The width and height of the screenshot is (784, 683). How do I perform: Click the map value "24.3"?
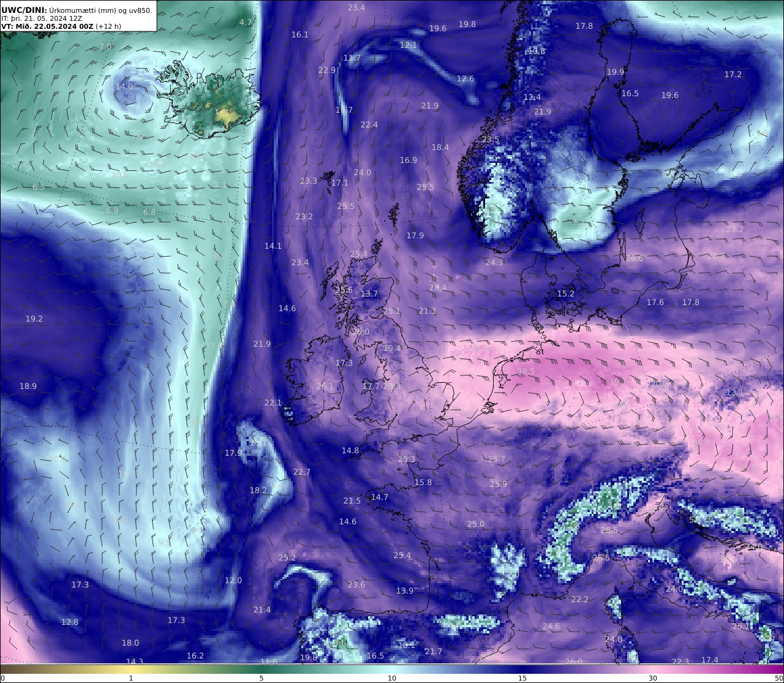[494, 263]
